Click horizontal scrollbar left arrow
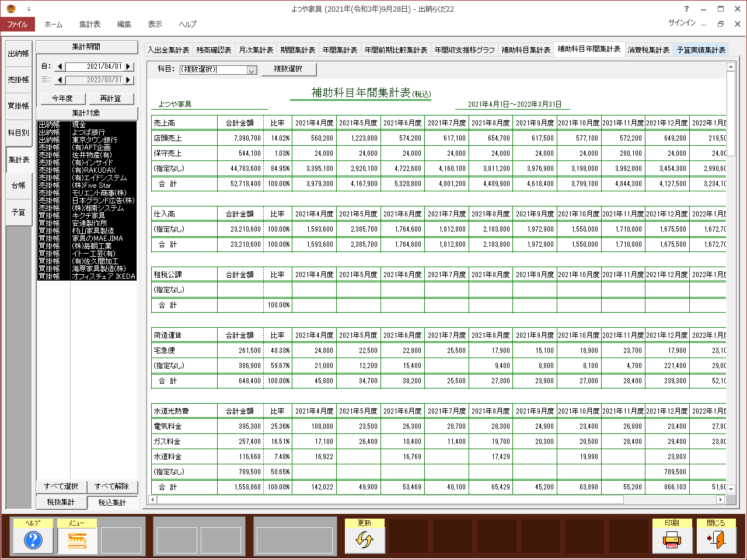 pos(153,500)
